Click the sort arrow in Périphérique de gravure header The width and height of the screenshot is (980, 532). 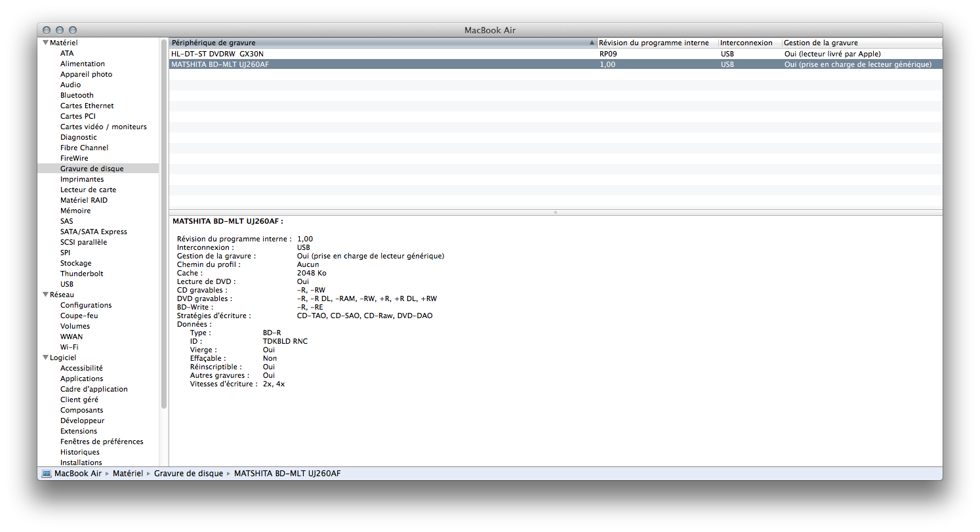pos(592,43)
